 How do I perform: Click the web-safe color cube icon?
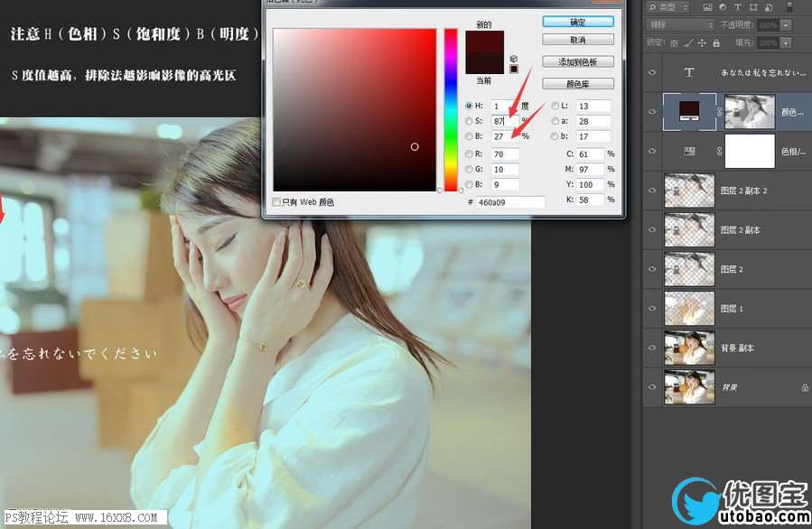[x=514, y=57]
